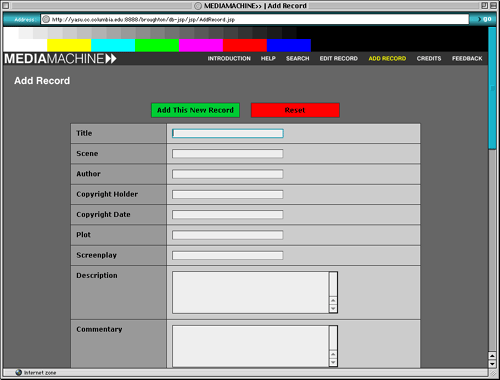Click the MEDIAMACHINE logo
Screen dimensions: 500x380
(60, 59)
